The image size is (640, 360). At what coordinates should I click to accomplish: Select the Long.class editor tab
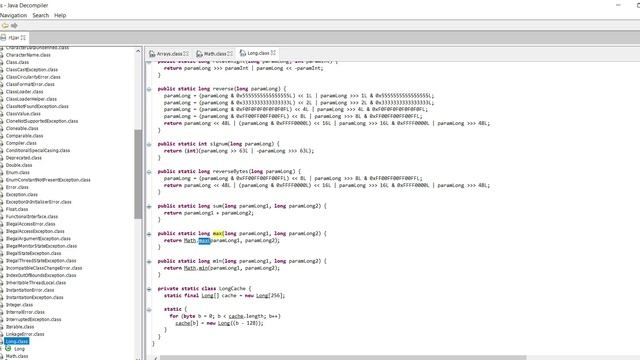point(258,53)
